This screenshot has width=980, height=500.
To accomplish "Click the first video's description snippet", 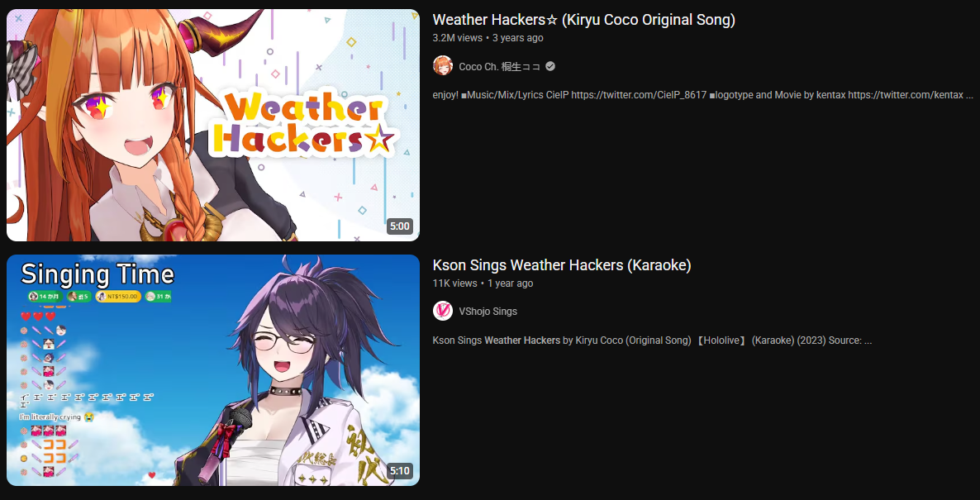I will pos(703,96).
